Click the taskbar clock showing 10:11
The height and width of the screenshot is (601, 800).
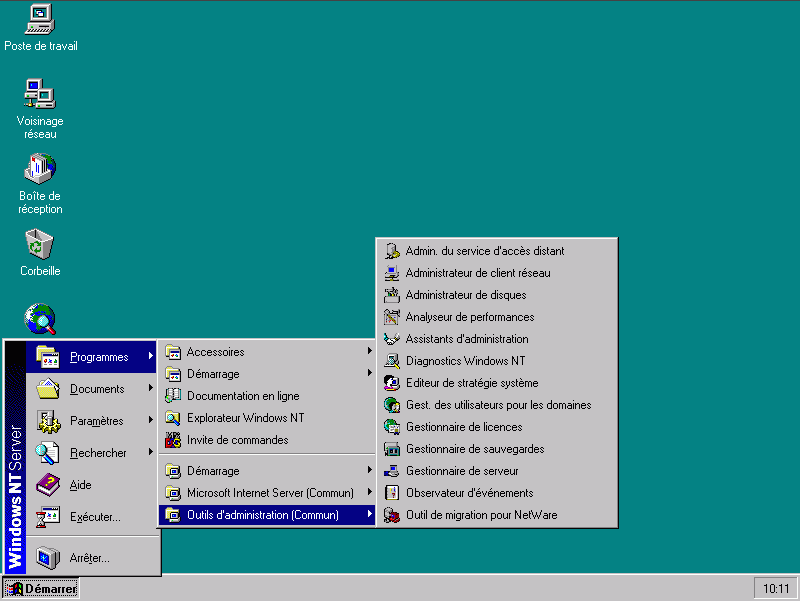coord(775,589)
